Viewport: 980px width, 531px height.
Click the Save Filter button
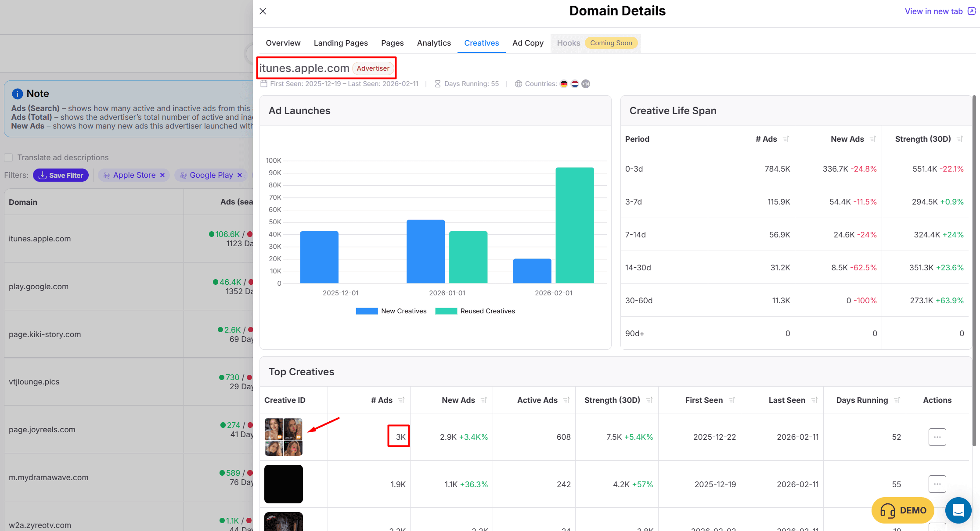point(61,175)
